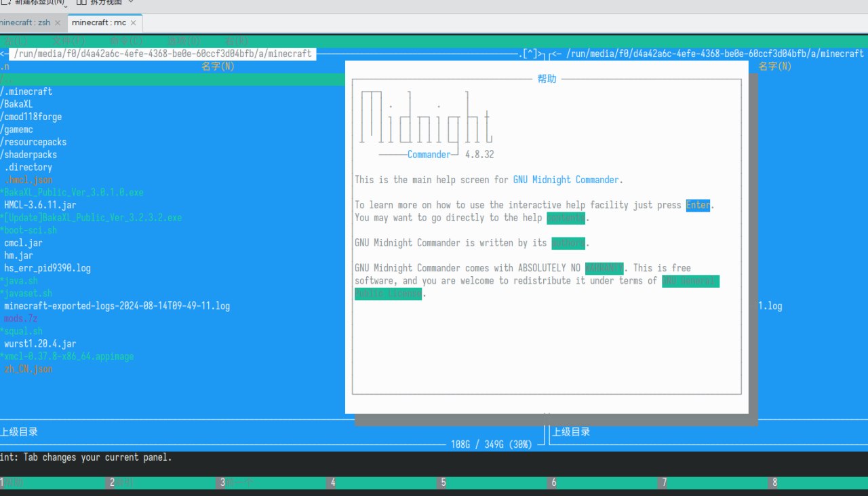The image size is (868, 496).
Task: Click the left panel history forward arrow
Action: 540,54
